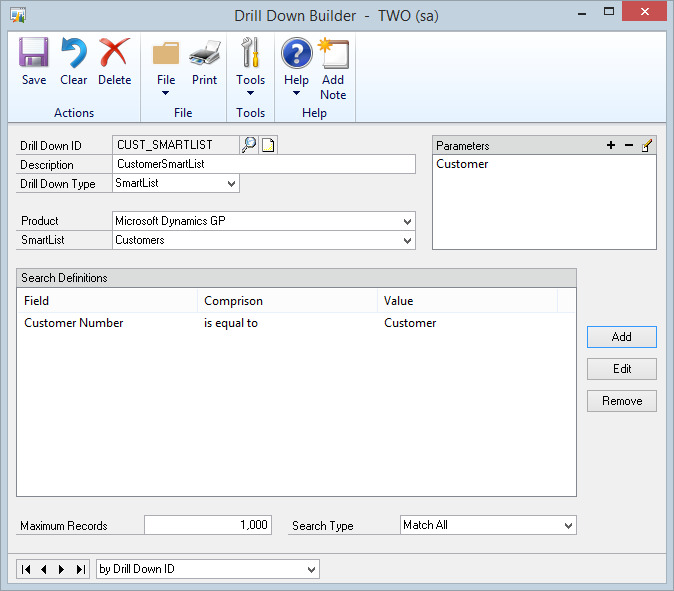Click the Comprison column header
The height and width of the screenshot is (591, 674).
pyautogui.click(x=288, y=301)
